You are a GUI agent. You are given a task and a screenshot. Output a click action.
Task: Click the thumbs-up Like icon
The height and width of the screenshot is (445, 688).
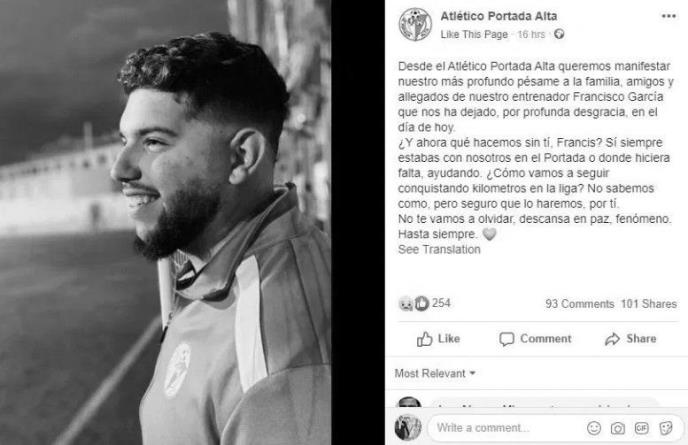[424, 339]
